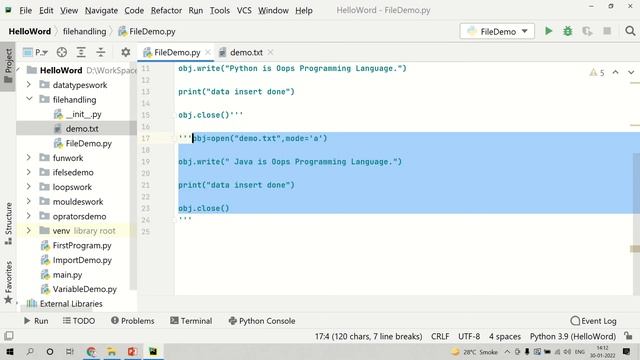640x360 pixels.
Task: Open the Code menu
Action: tap(134, 10)
